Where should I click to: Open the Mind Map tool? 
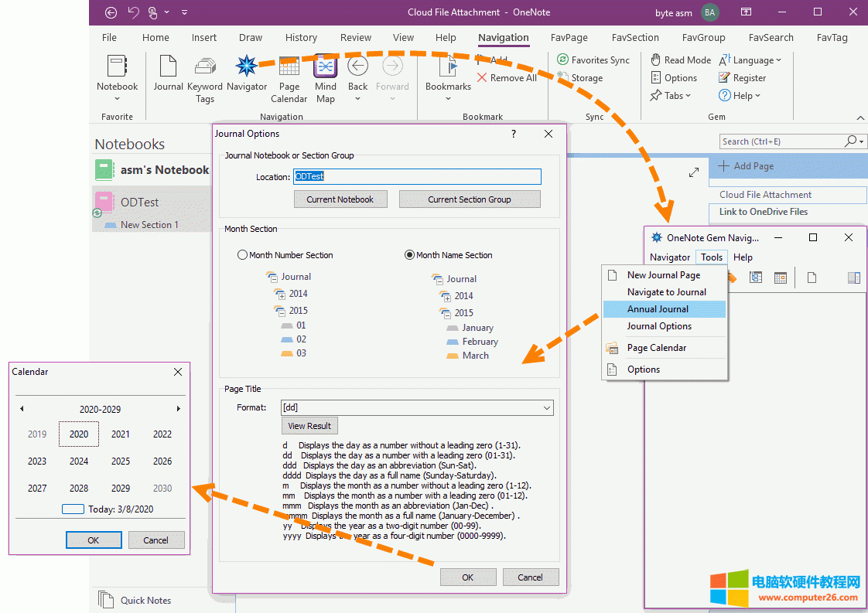(326, 67)
